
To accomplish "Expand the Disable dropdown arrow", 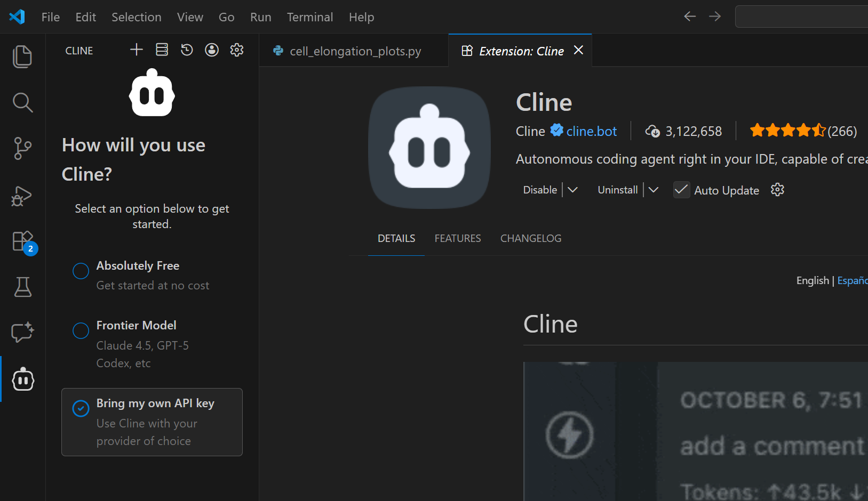I will [572, 190].
